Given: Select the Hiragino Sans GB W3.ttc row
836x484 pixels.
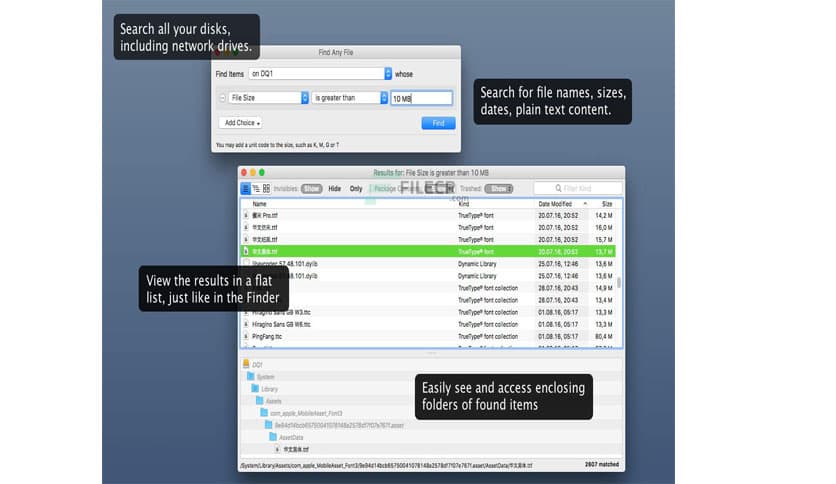Looking at the screenshot, I should point(429,312).
